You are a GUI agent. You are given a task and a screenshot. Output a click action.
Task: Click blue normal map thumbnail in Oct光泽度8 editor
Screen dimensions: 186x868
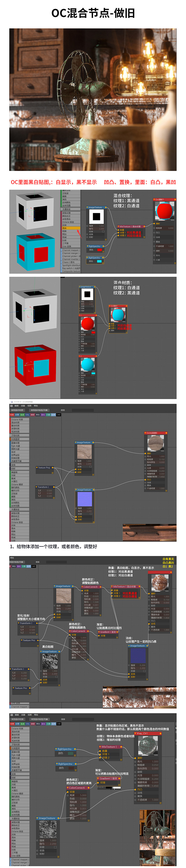click(85, 499)
